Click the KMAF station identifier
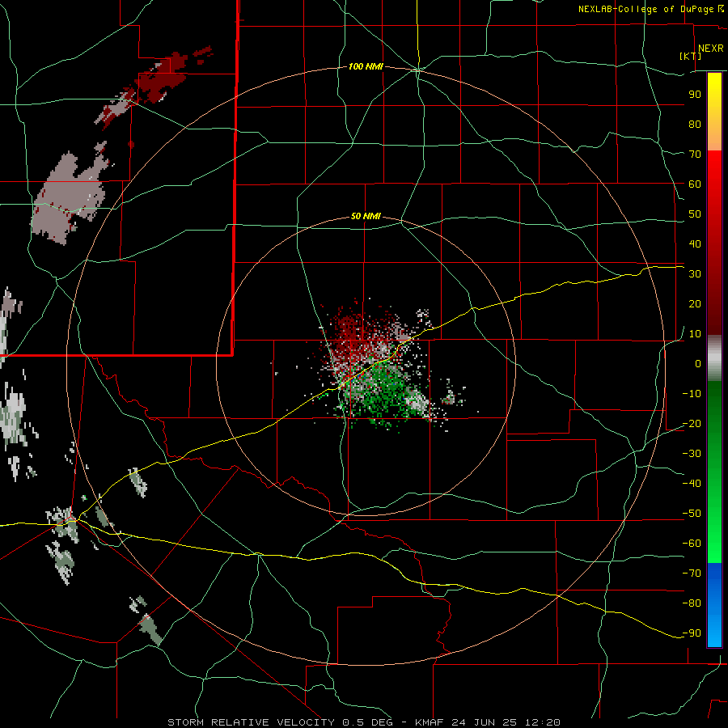Viewport: 728px width, 728px height. 430,722
